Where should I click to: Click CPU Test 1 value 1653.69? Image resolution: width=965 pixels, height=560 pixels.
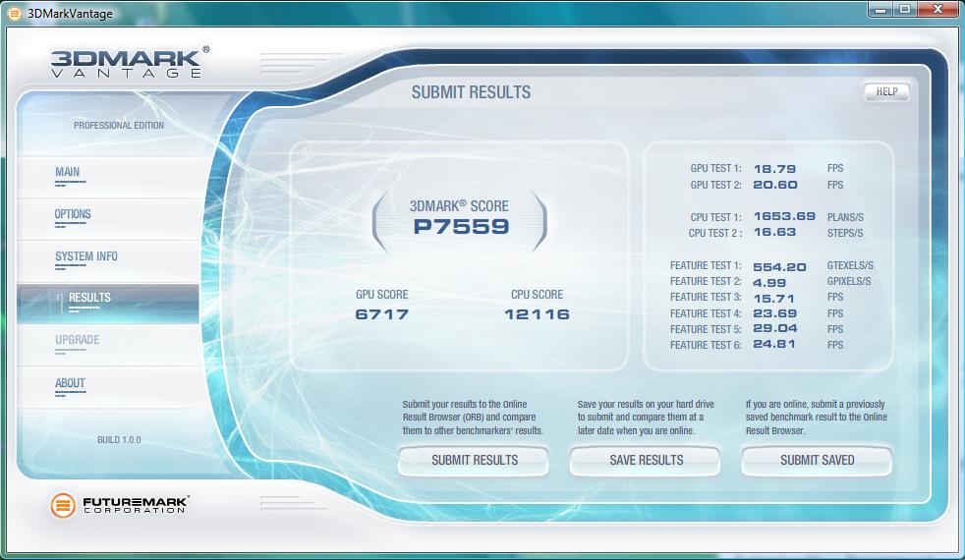(784, 216)
